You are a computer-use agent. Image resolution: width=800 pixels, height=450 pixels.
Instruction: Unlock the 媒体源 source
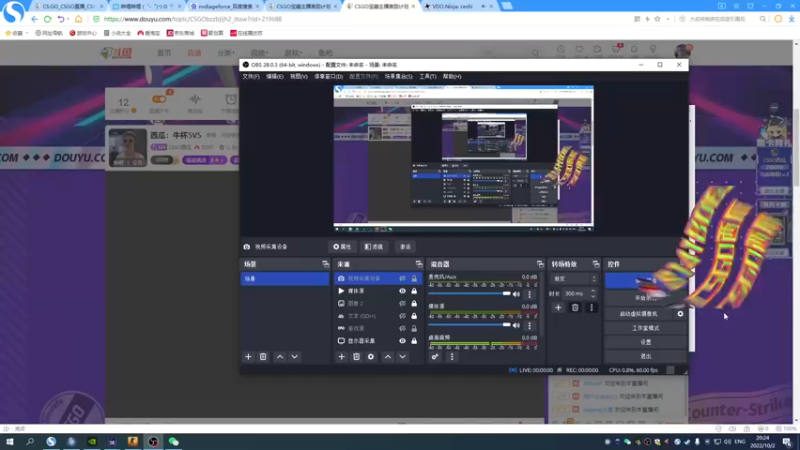tap(414, 291)
